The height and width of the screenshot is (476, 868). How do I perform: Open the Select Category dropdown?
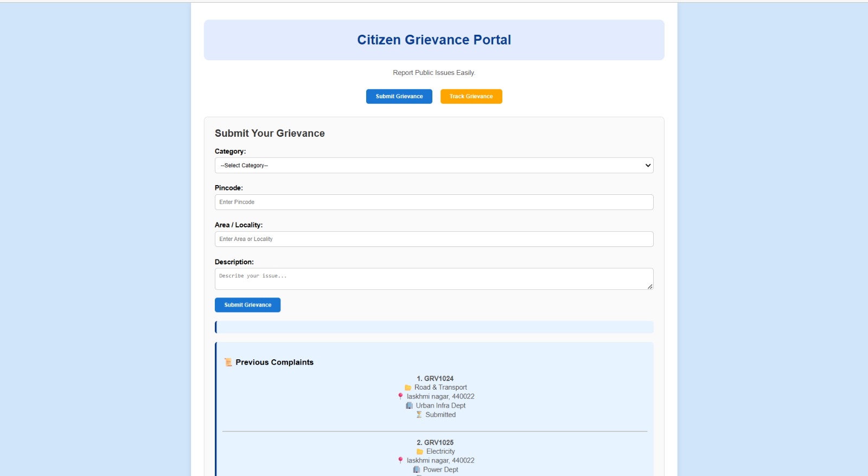[x=434, y=166]
